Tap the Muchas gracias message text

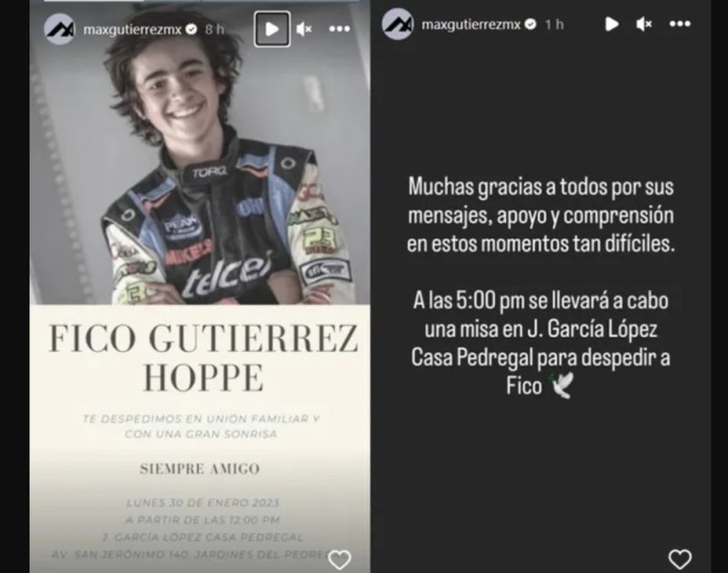click(x=541, y=216)
